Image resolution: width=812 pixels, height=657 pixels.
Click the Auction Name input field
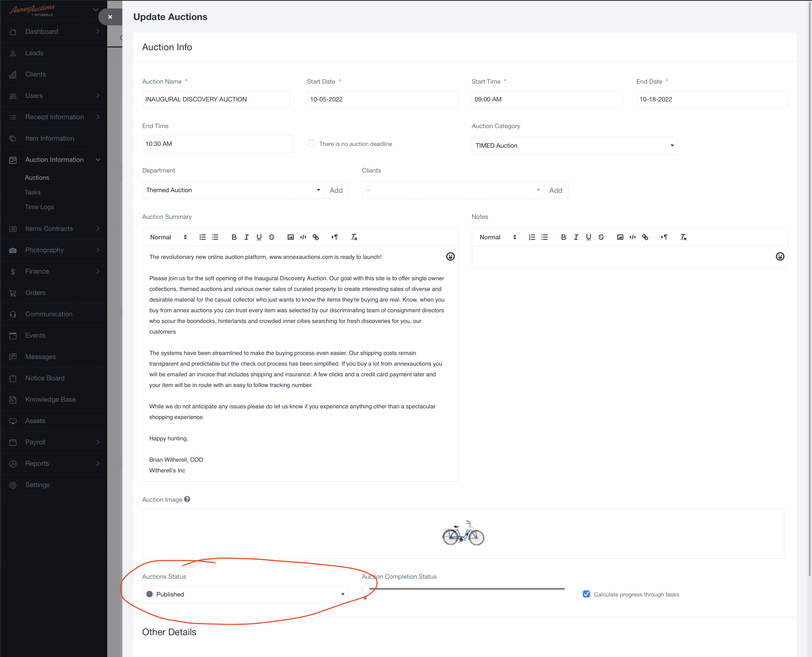click(216, 99)
